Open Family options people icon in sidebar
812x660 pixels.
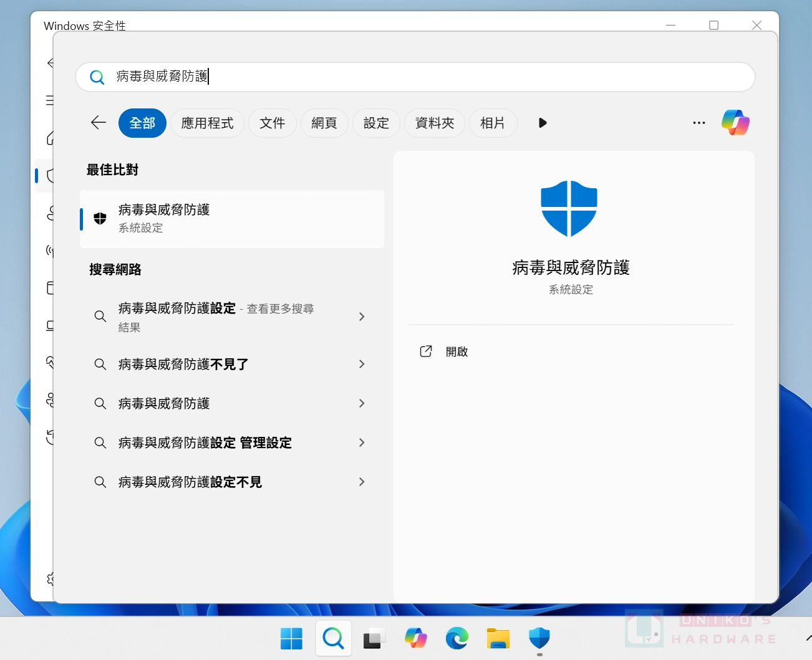click(x=50, y=400)
